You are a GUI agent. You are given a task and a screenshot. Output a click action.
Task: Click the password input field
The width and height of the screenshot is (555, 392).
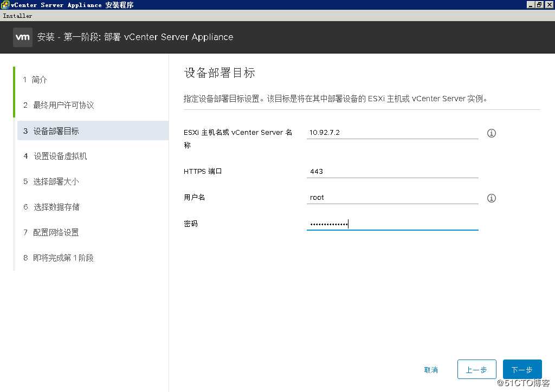(x=392, y=224)
